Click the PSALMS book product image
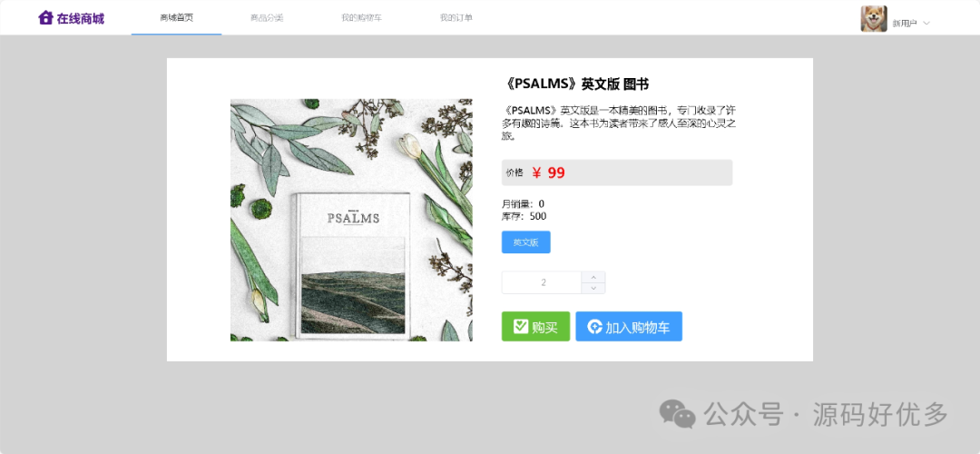This screenshot has width=980, height=454. 351,220
